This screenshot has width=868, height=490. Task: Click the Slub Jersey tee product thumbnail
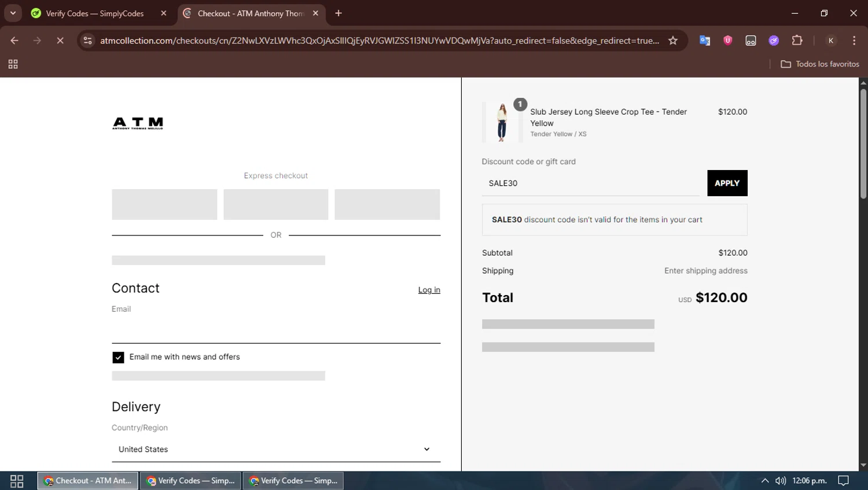[x=502, y=122]
